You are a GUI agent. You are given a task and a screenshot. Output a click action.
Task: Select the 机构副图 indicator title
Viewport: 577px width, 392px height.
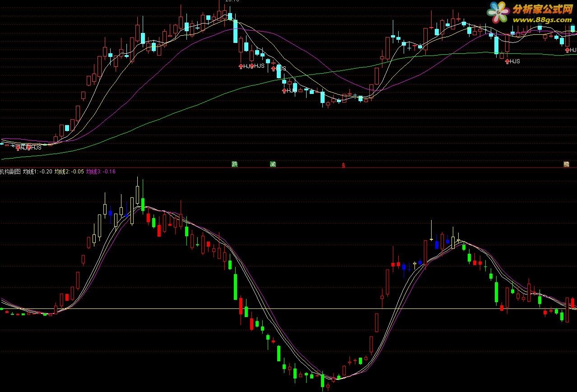click(x=10, y=171)
